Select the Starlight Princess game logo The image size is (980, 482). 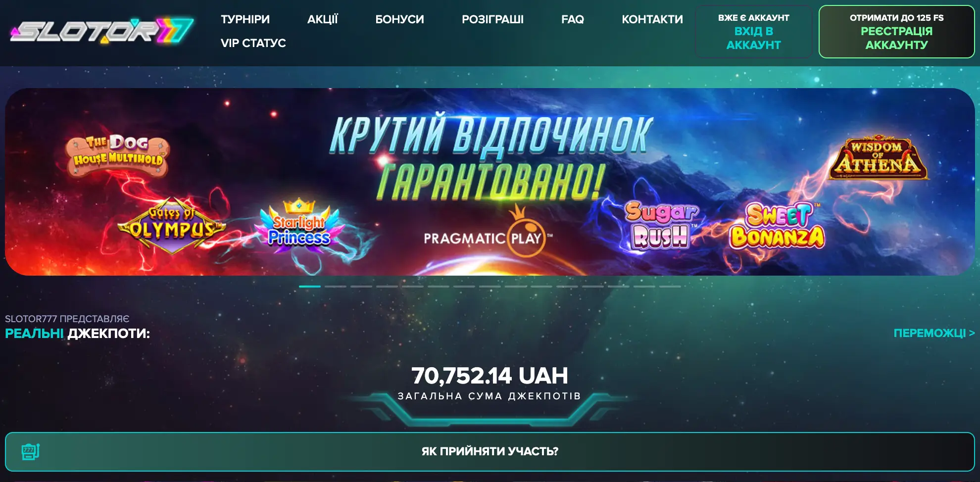coord(298,226)
